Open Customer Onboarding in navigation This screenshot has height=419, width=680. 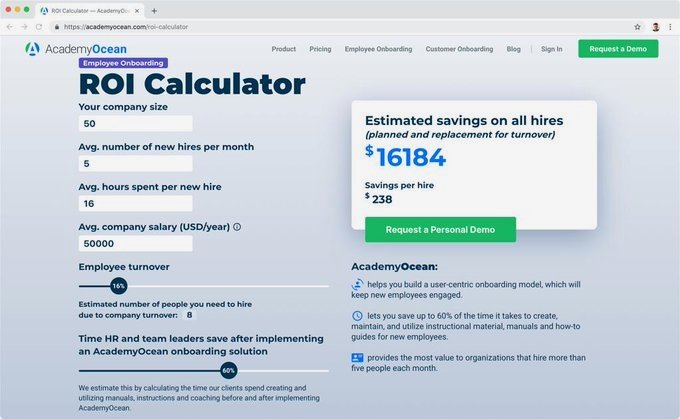459,49
